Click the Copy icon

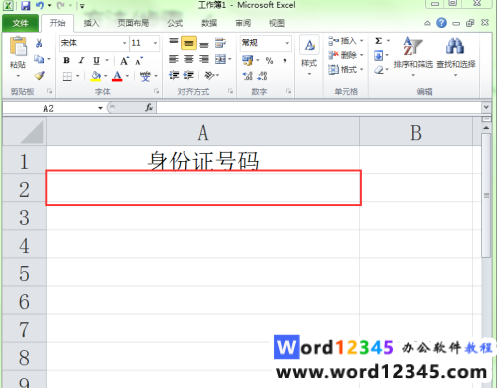(x=39, y=59)
